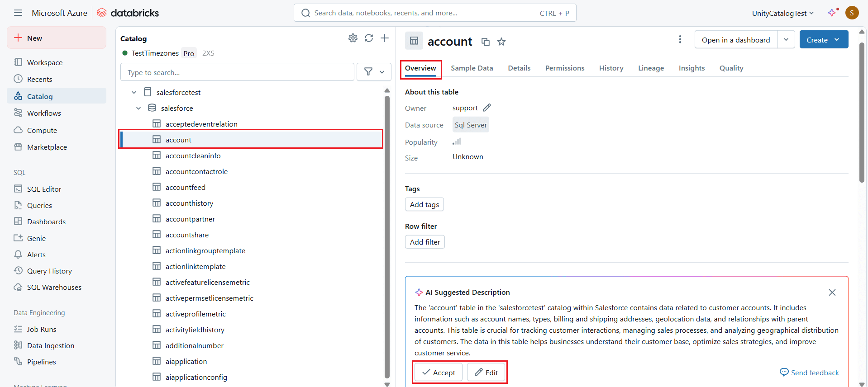This screenshot has height=387, width=868.
Task: Accept the AI suggested description
Action: [x=438, y=373]
